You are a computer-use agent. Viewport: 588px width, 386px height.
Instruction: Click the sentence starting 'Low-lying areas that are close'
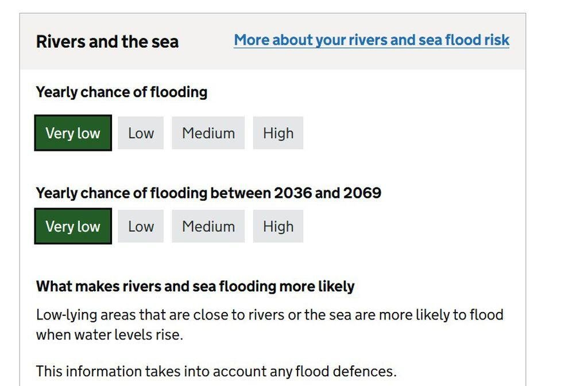coord(269,315)
